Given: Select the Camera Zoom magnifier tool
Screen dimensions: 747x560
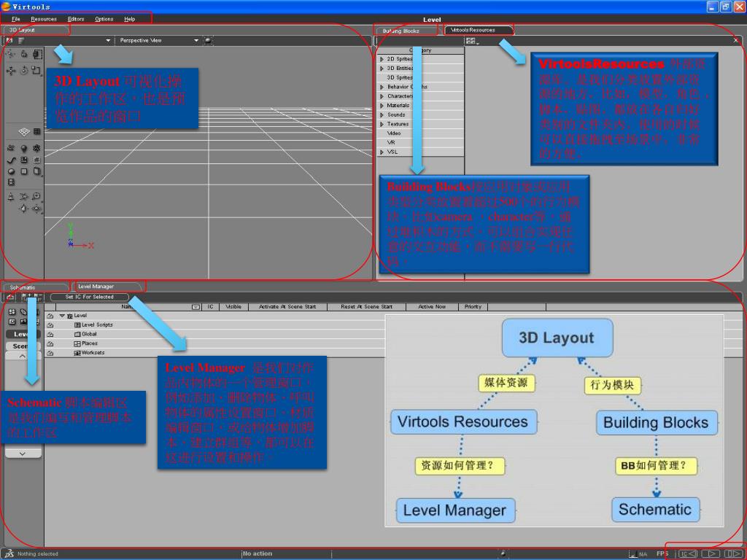Looking at the screenshot, I should [36, 196].
